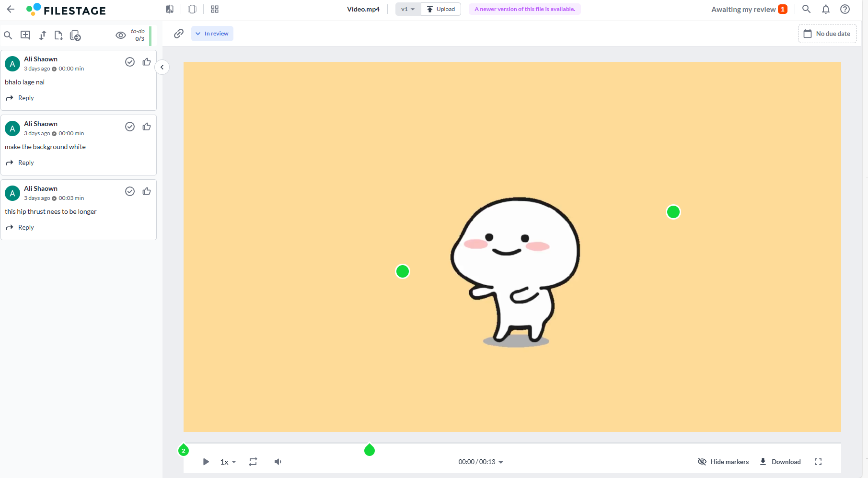The height and width of the screenshot is (478, 868).
Task: Collapse the comments sidebar
Action: point(162,67)
